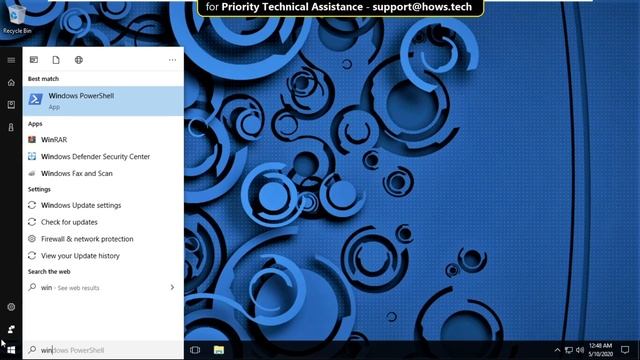Open Windows Fax and Scan
The width and height of the screenshot is (640, 360).
[103, 173]
